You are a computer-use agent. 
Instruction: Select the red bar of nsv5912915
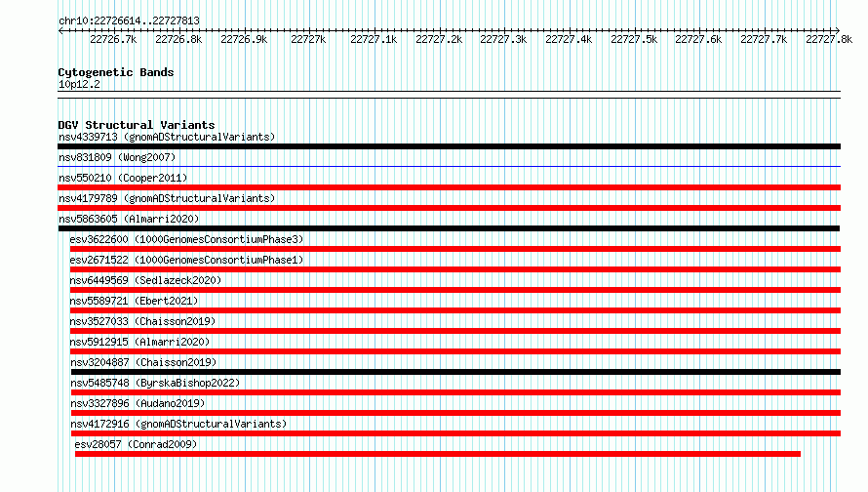pos(455,351)
